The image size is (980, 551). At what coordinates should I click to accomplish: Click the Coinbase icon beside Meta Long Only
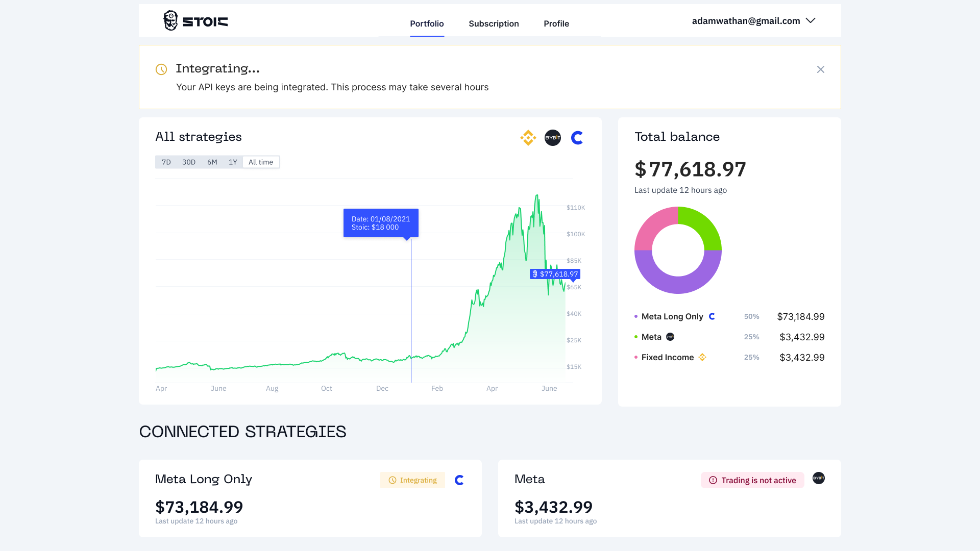pos(712,316)
